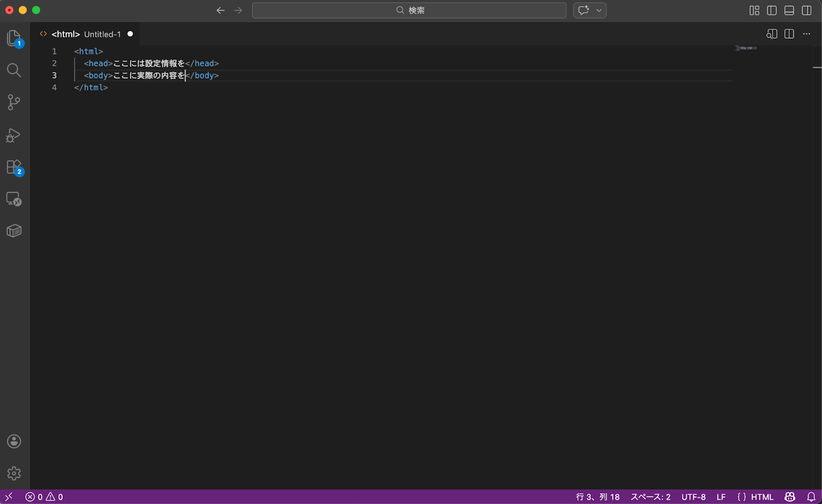Toggle the primary sidebar visibility
This screenshot has width=822, height=504.
click(771, 10)
